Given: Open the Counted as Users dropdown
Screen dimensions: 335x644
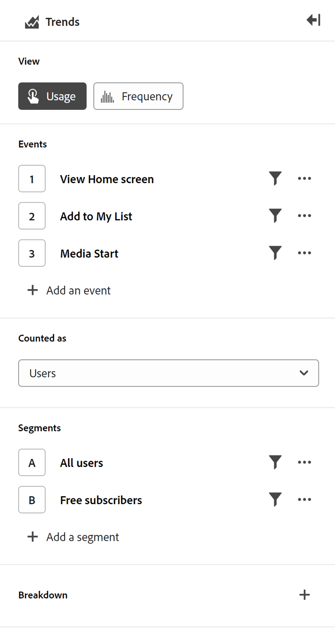Looking at the screenshot, I should (168, 373).
